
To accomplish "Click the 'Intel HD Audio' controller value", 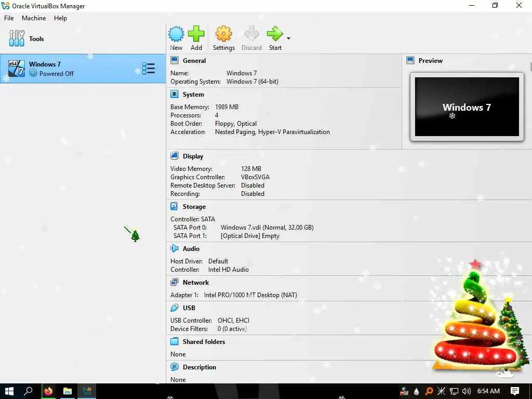I will click(229, 270).
